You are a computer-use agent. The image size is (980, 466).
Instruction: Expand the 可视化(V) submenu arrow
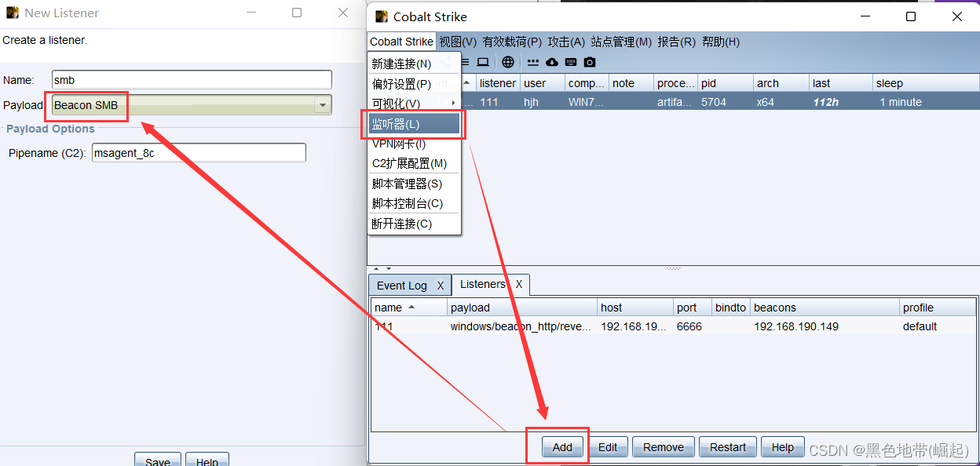pyautogui.click(x=454, y=103)
